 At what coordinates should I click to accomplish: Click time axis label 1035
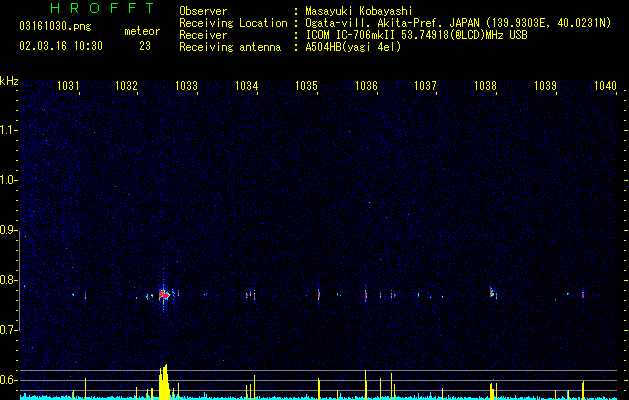click(x=306, y=86)
